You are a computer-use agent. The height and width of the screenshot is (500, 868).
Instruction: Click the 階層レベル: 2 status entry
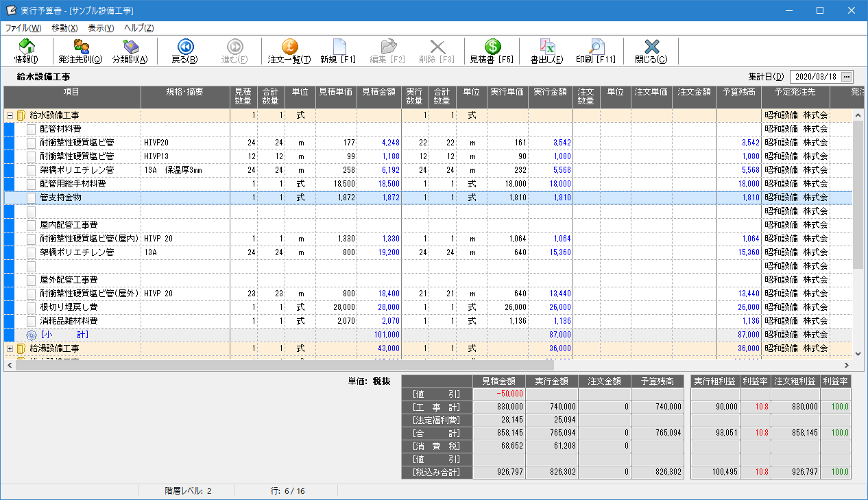[188, 491]
